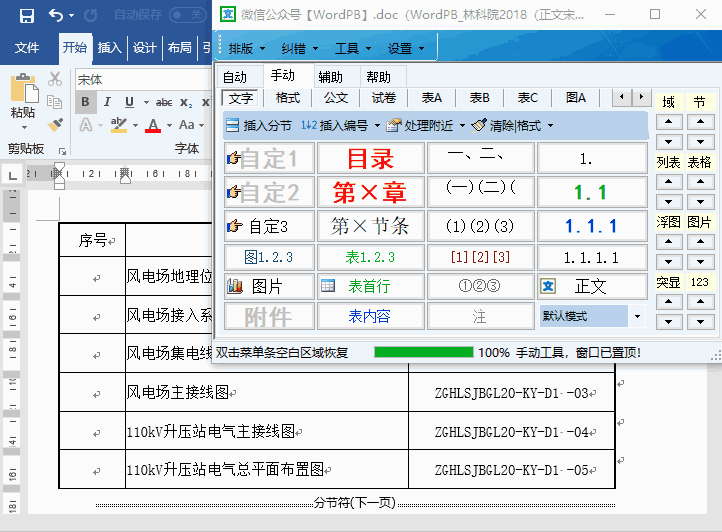Click down arrow under 图片
Image resolution: width=722 pixels, height=532 pixels.
click(x=700, y=262)
